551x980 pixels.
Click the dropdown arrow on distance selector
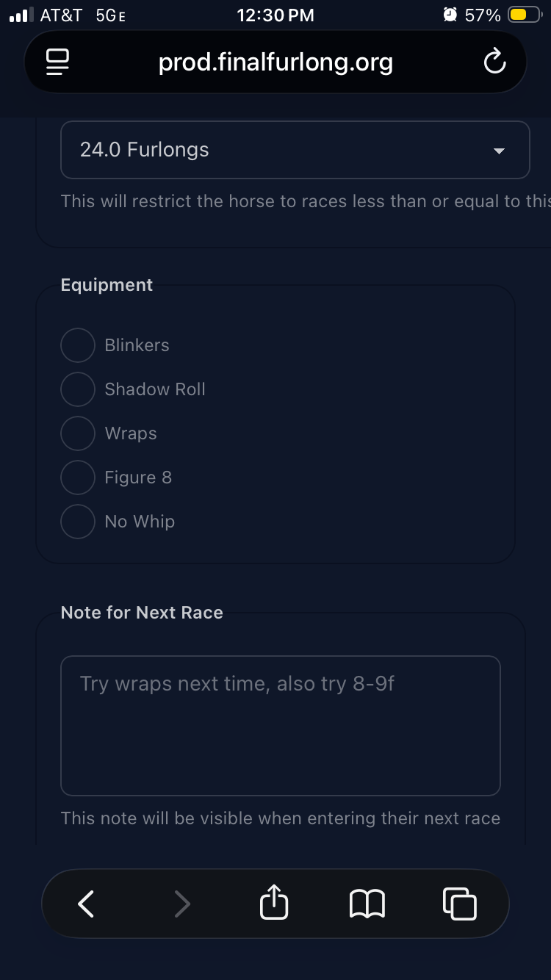(499, 151)
